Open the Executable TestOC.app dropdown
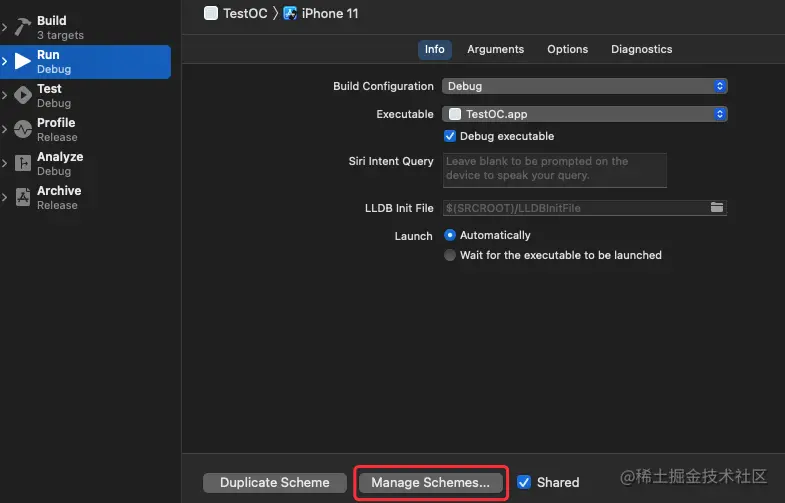The width and height of the screenshot is (785, 503). pos(584,114)
